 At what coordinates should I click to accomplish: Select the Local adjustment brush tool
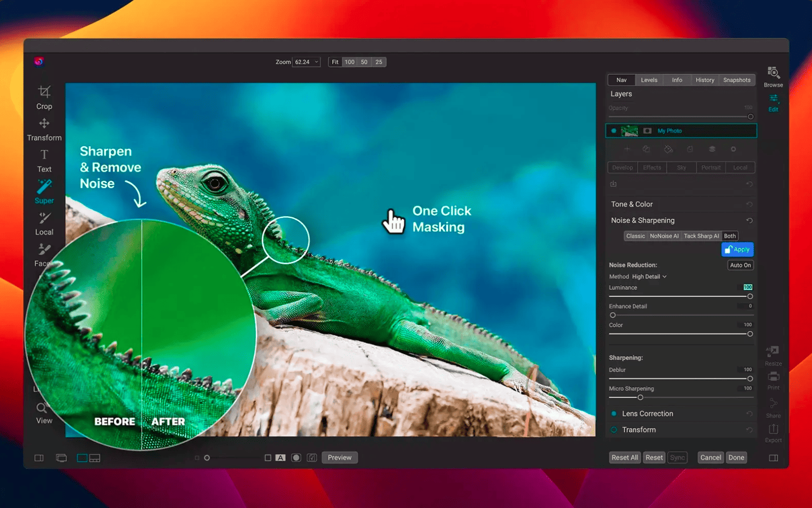(x=44, y=223)
